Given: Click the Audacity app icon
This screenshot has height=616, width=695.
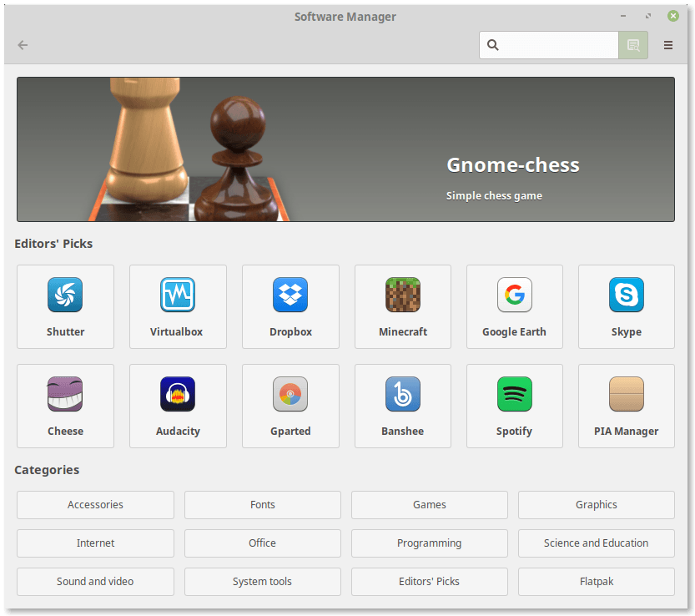Looking at the screenshot, I should click(177, 394).
